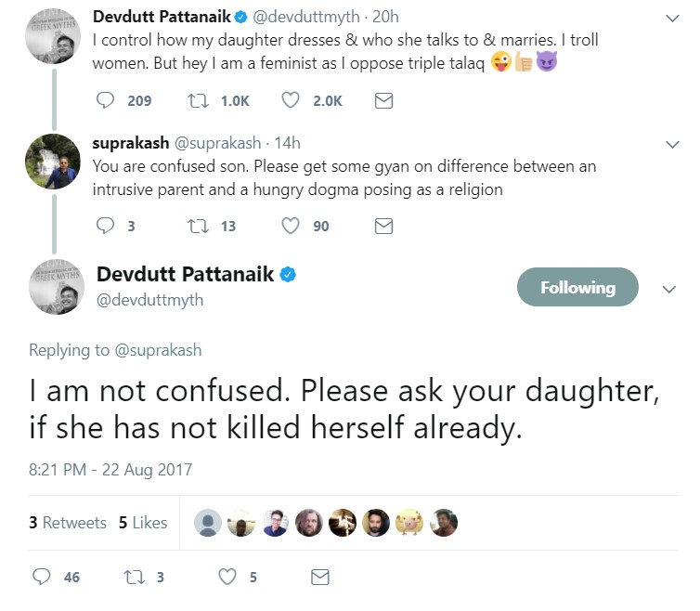Viewport: 700px width, 611px height.
Task: Reply to suprakash's tweet
Action: coord(105,226)
